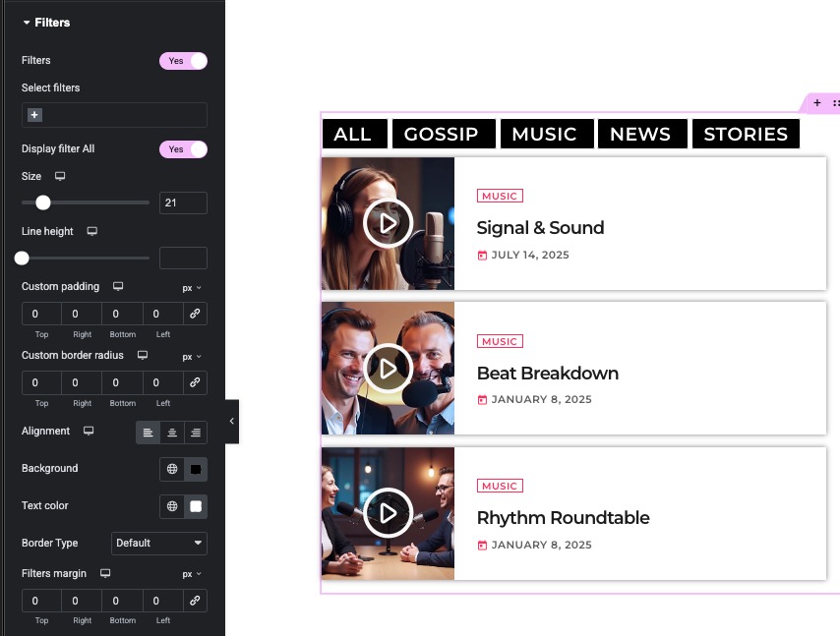Open the Border Type dropdown
This screenshot has width=840, height=636.
[158, 543]
